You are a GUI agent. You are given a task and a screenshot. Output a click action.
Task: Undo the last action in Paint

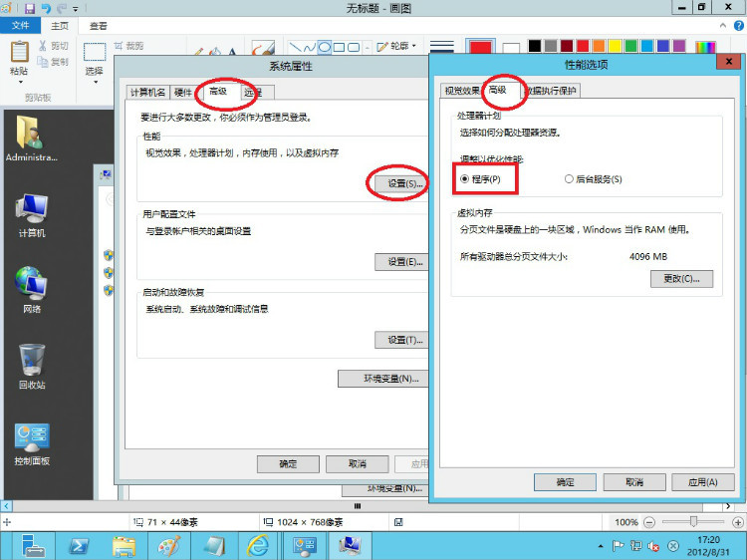[x=46, y=8]
